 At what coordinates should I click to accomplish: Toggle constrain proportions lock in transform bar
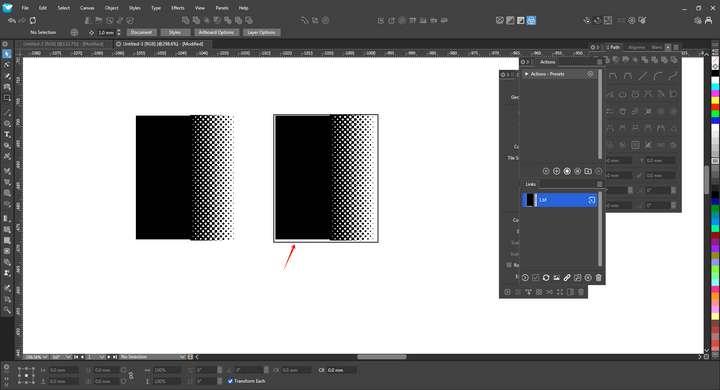pos(131,376)
